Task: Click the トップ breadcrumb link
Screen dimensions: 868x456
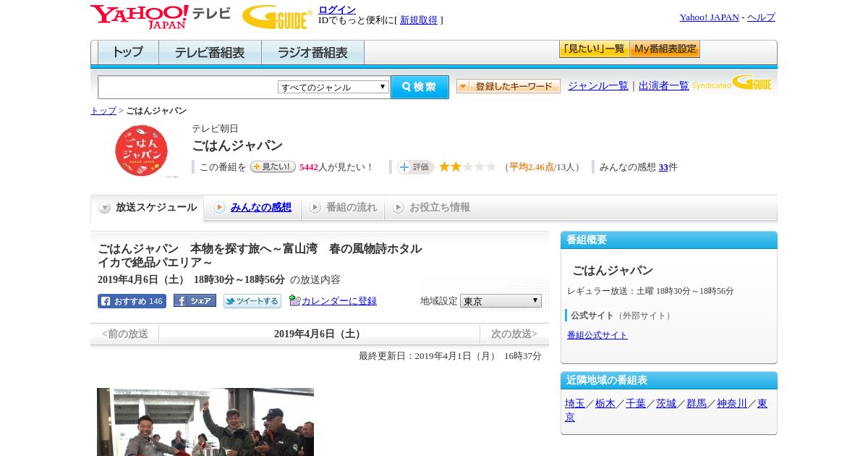Action: pos(103,111)
